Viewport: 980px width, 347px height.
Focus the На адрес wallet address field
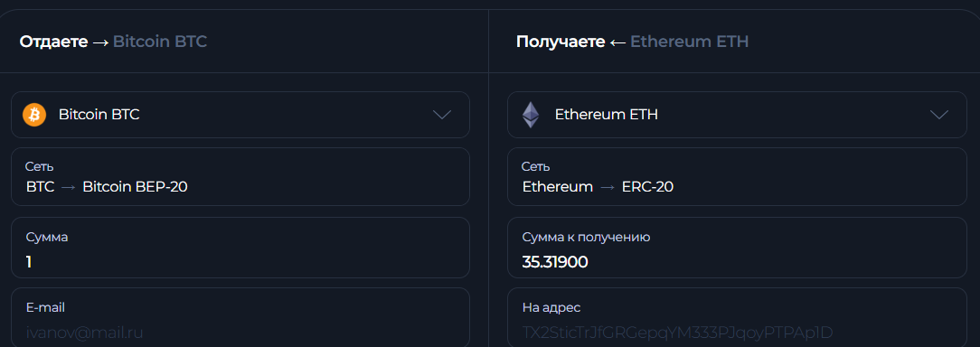(x=737, y=317)
